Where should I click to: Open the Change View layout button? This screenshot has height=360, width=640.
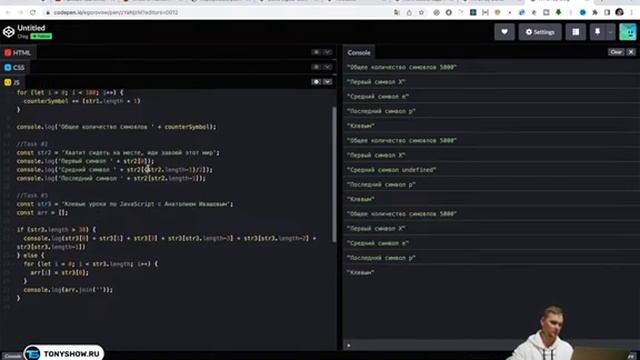[x=576, y=32]
